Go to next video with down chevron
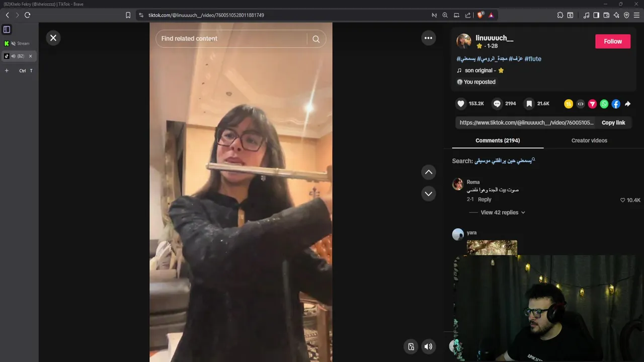 tap(428, 194)
